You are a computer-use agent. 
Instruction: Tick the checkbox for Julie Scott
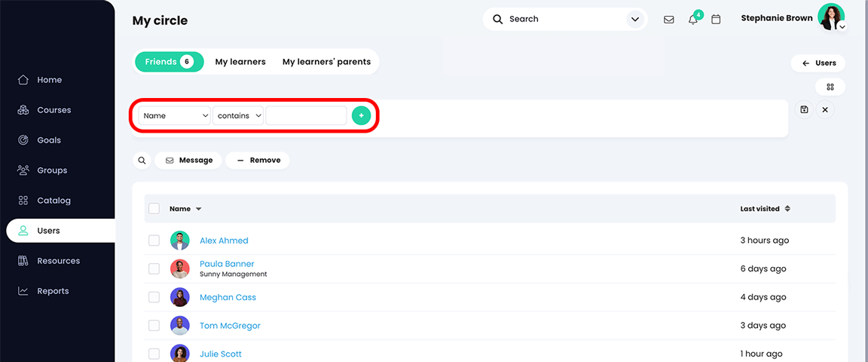154,354
